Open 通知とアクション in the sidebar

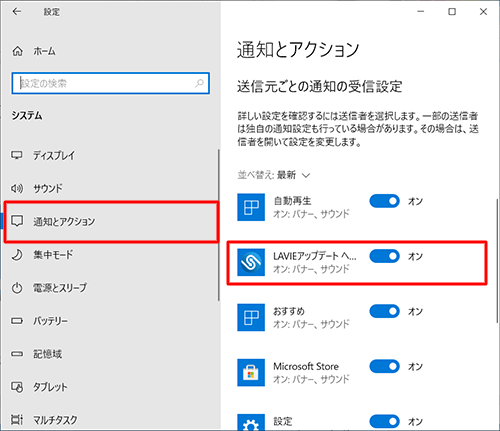111,221
